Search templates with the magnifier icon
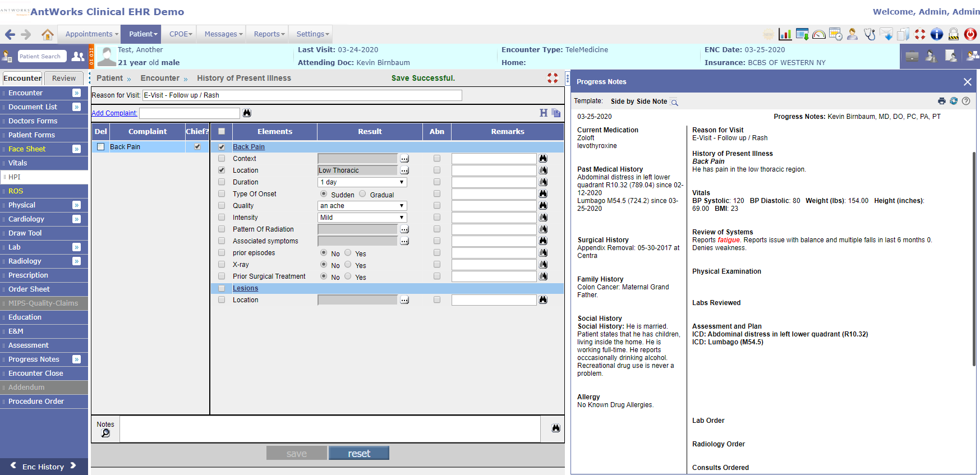The image size is (980, 475). point(674,102)
